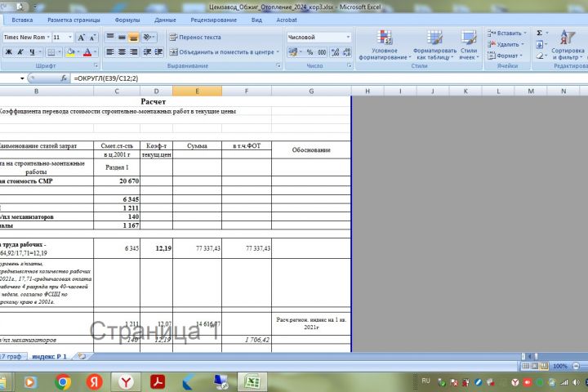Image resolution: width=588 pixels, height=392 pixels.
Task: Click the formula bar with ОКРУГЛ formula
Action: pos(328,78)
